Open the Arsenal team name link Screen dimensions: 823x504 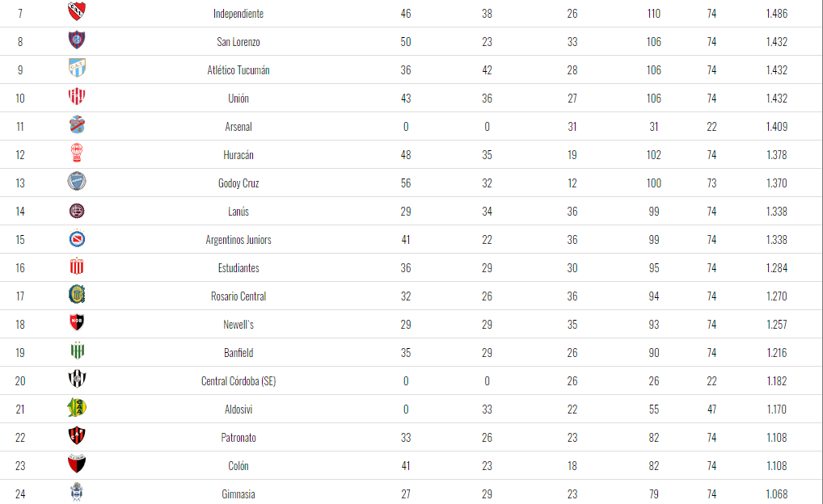click(x=238, y=127)
